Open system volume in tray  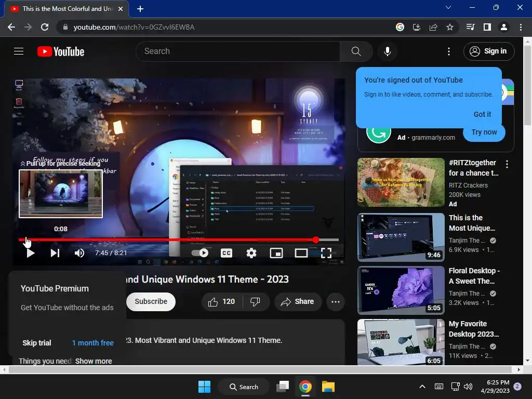[x=468, y=387]
